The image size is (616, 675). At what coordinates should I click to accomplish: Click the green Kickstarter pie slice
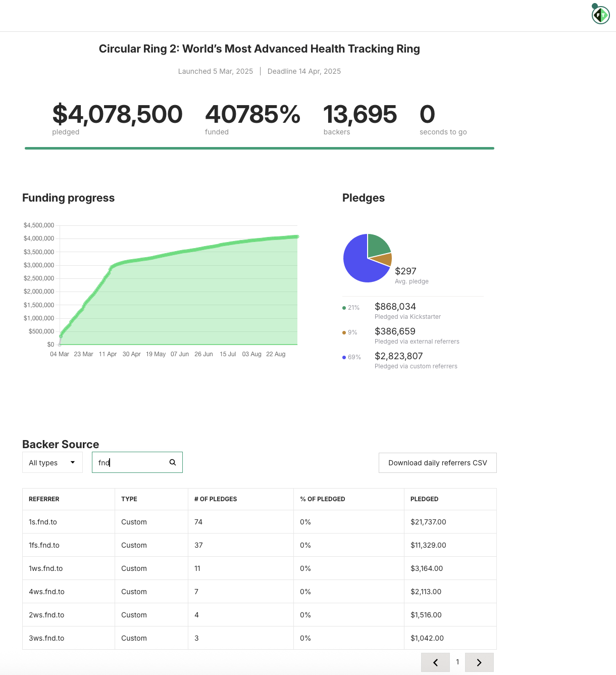point(378,245)
